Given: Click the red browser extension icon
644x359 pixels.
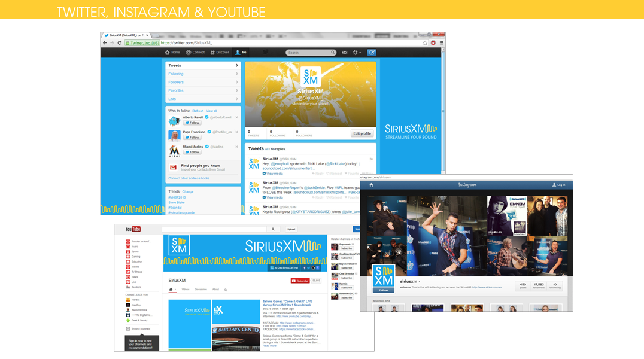Looking at the screenshot, I should [433, 42].
